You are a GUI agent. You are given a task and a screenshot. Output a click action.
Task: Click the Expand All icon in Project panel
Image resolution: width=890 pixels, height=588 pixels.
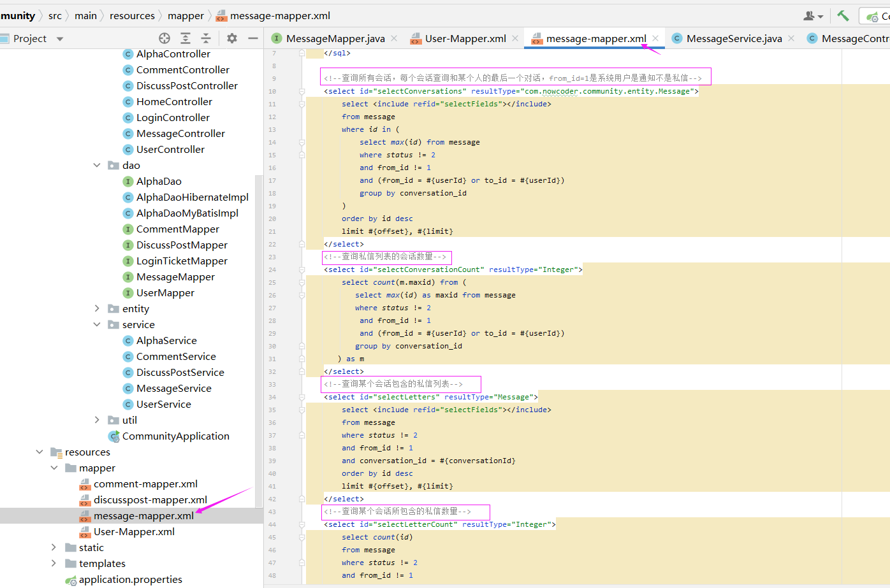point(186,38)
